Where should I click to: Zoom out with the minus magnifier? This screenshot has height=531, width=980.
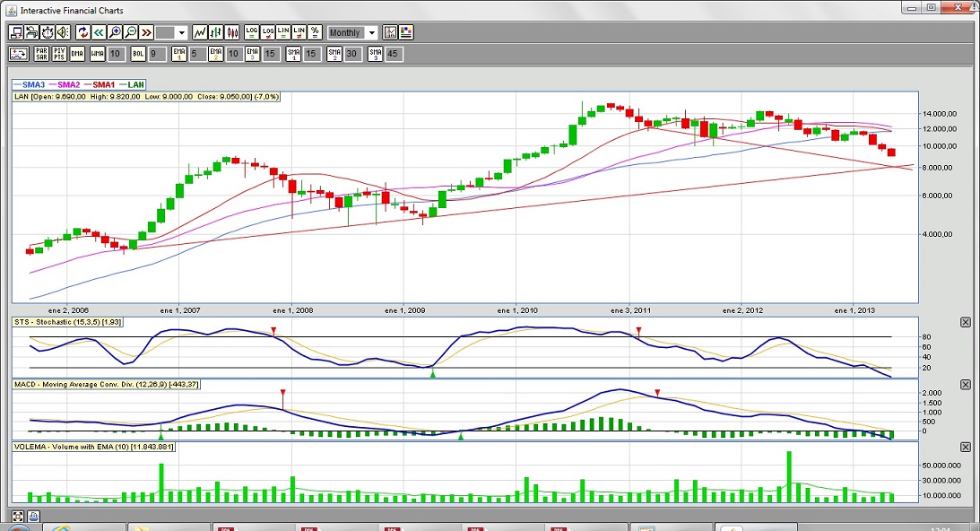click(x=131, y=32)
